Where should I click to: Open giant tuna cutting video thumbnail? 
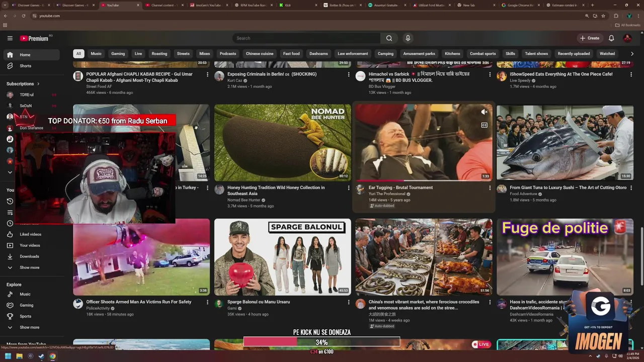pyautogui.click(x=565, y=143)
